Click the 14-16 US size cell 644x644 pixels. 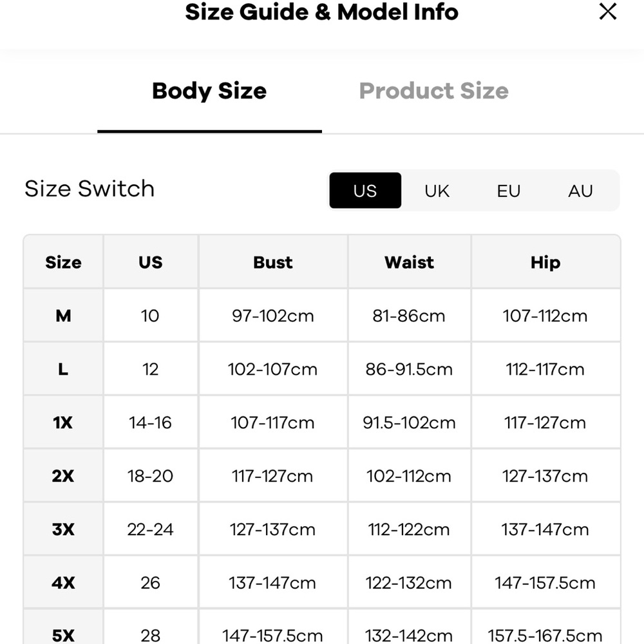click(150, 422)
